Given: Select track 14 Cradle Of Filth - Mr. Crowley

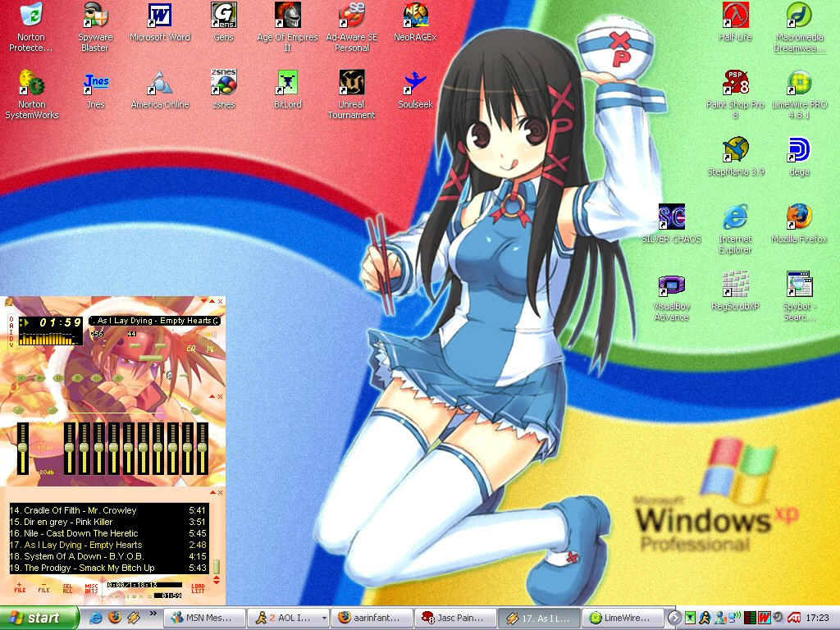Looking at the screenshot, I should [x=108, y=510].
